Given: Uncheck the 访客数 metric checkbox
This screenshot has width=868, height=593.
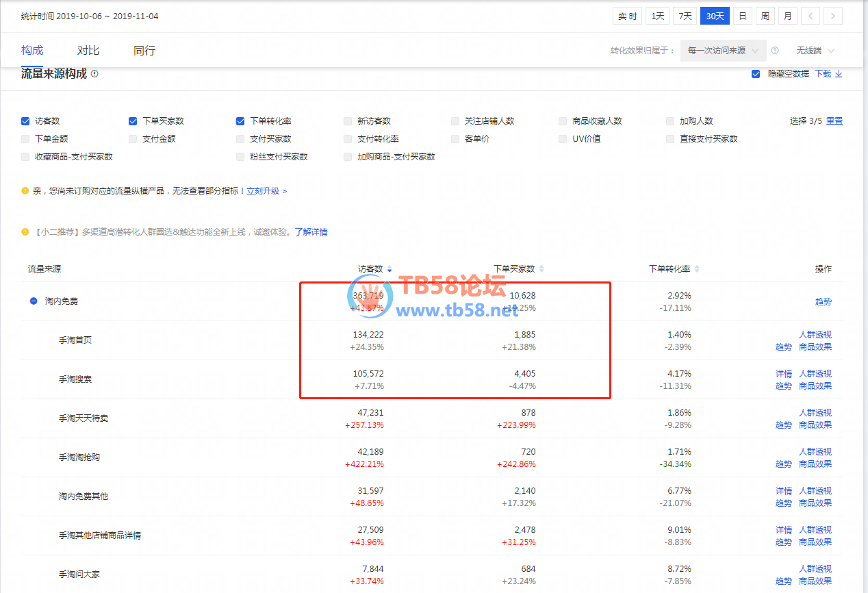Looking at the screenshot, I should (x=25, y=121).
